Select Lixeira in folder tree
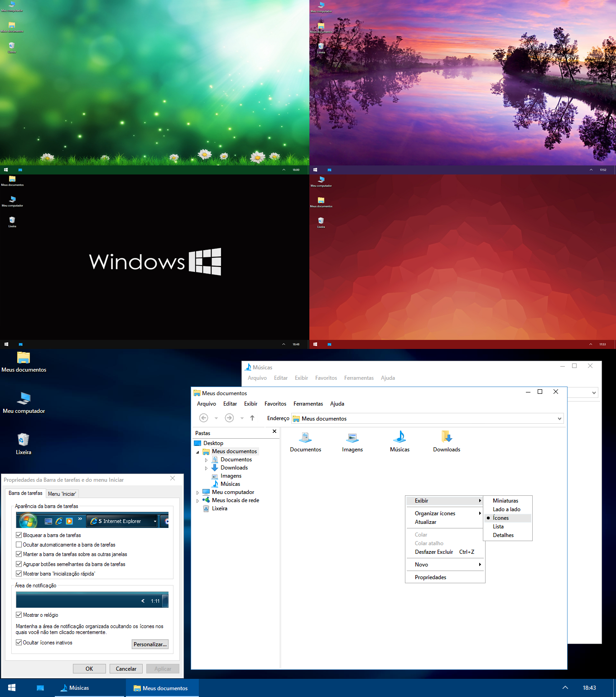The width and height of the screenshot is (616, 697). point(215,508)
